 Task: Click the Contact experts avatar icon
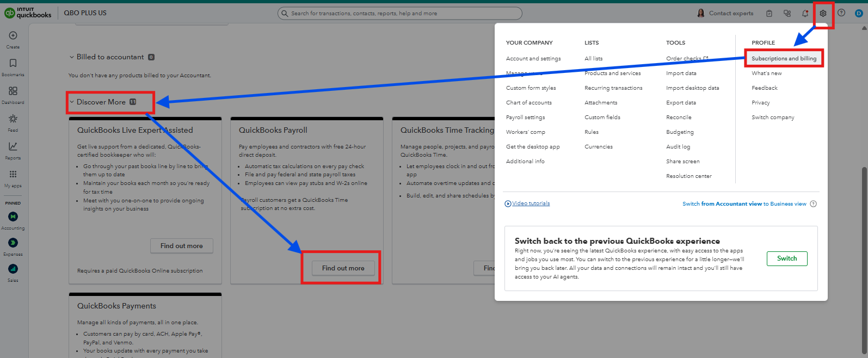tap(701, 13)
